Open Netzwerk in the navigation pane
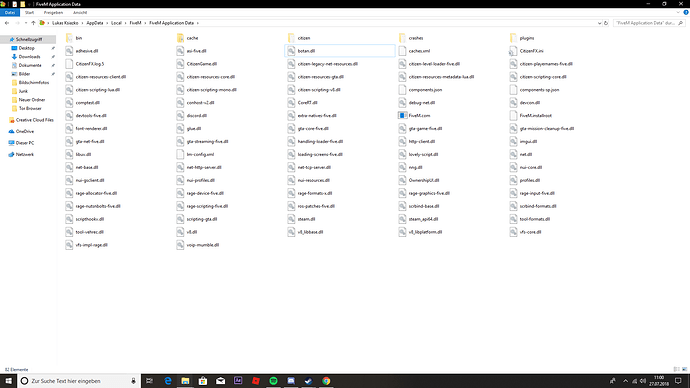Screen dimensions: 690x388 (x=25, y=154)
